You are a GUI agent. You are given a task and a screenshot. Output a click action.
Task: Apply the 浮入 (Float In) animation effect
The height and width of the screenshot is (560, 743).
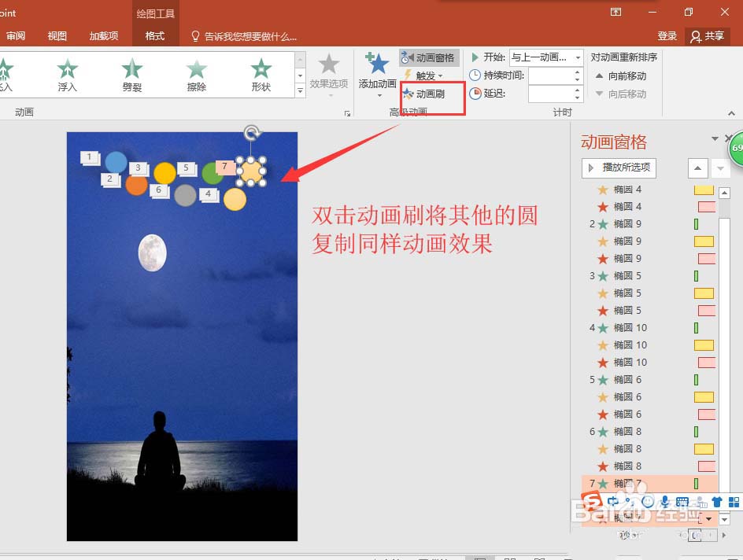[67, 76]
